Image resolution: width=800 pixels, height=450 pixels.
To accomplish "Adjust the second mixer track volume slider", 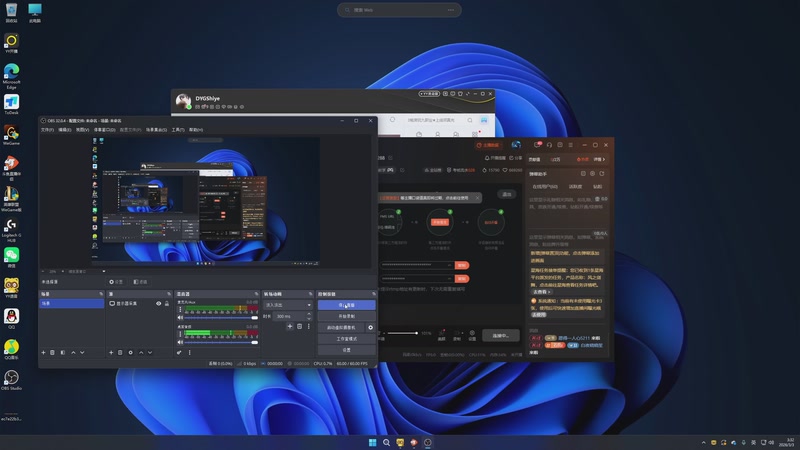I will (221, 342).
